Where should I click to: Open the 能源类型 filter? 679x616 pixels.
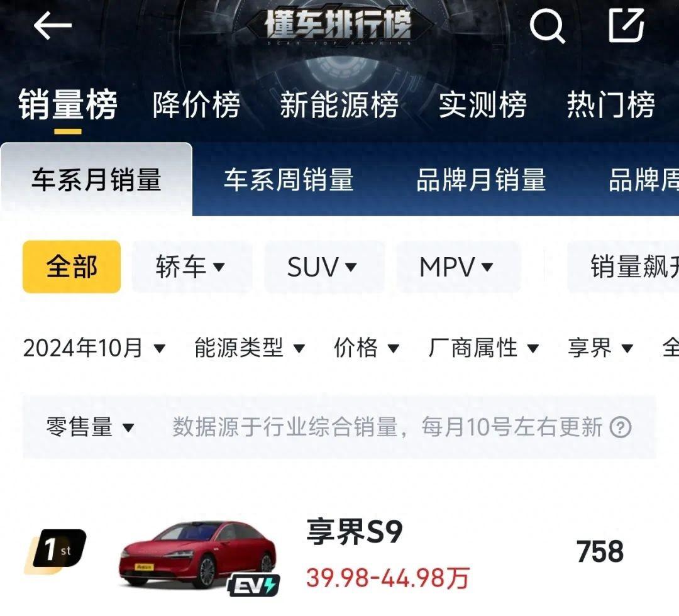pos(250,348)
